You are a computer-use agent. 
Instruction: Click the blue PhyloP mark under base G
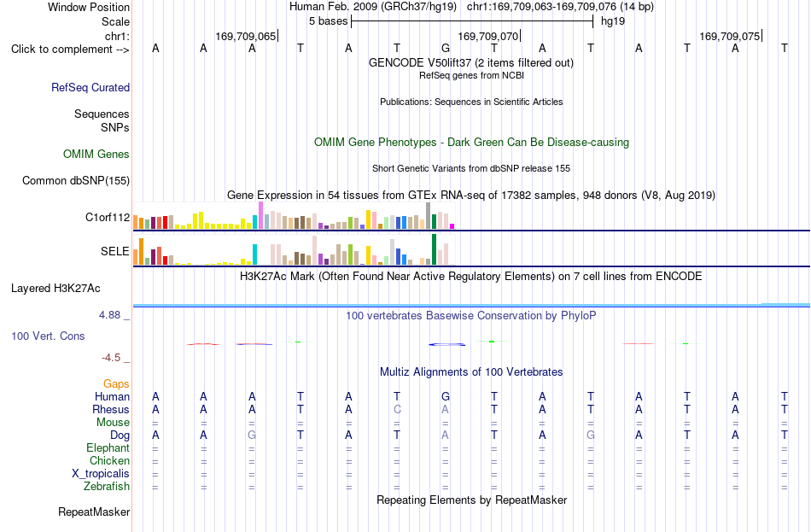pyautogui.click(x=446, y=345)
